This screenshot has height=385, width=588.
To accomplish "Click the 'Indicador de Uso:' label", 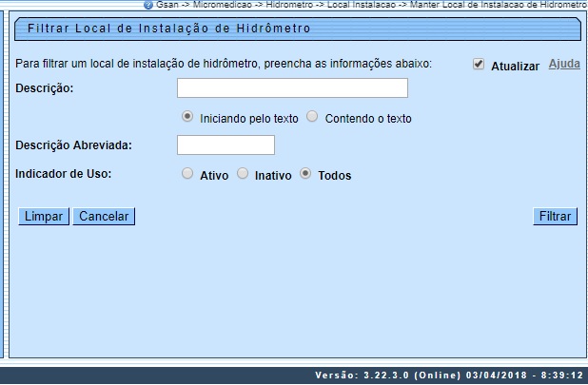I will point(64,174).
